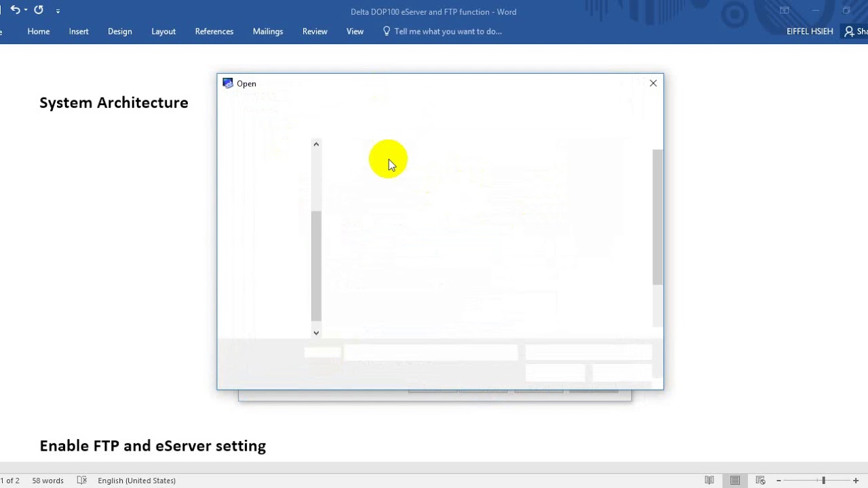Expand Customize Quick Access Toolbar dropdown

58,11
